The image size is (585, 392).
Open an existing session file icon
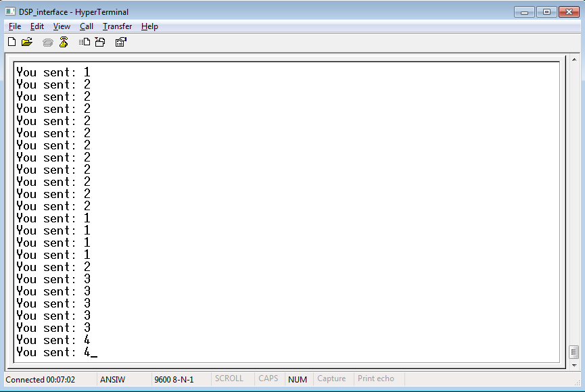point(27,42)
